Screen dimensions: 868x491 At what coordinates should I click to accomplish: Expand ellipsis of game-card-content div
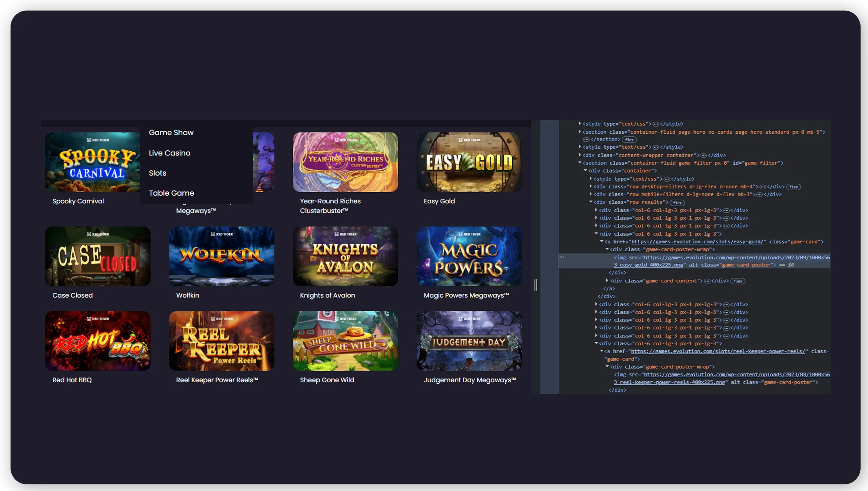point(707,281)
